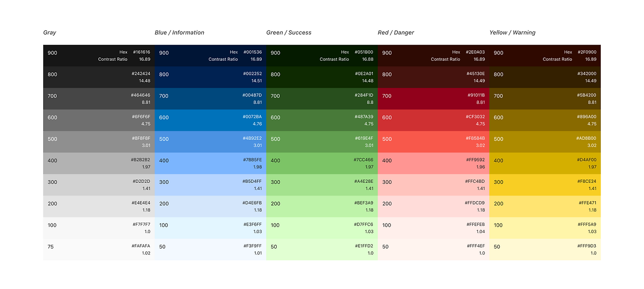Select the Yellow 900 swatch #2F0900
644x289 pixels.
pyautogui.click(x=545, y=56)
